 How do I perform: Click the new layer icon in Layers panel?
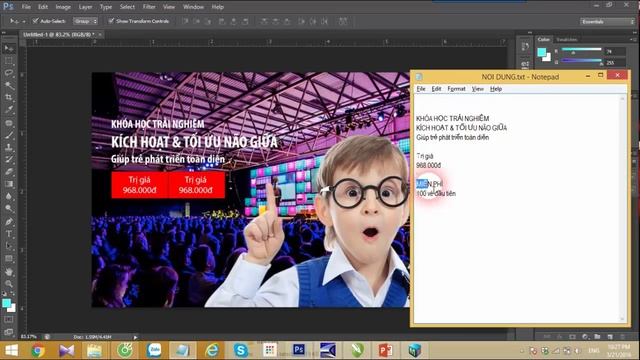610,337
